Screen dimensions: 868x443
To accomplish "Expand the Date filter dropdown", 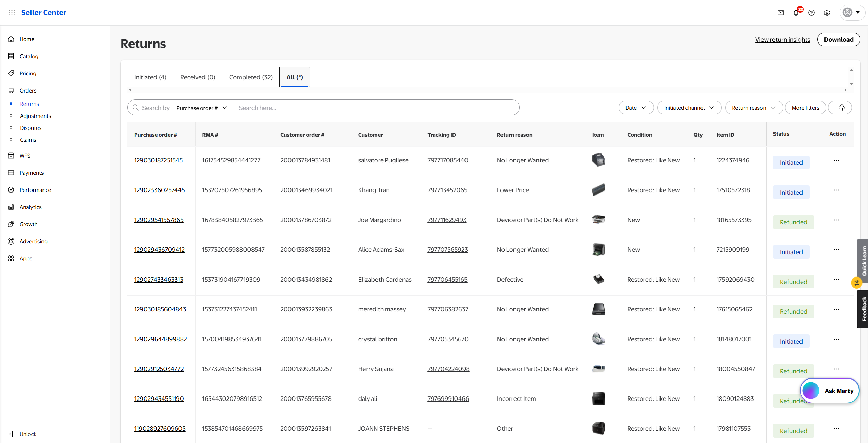I will 636,108.
